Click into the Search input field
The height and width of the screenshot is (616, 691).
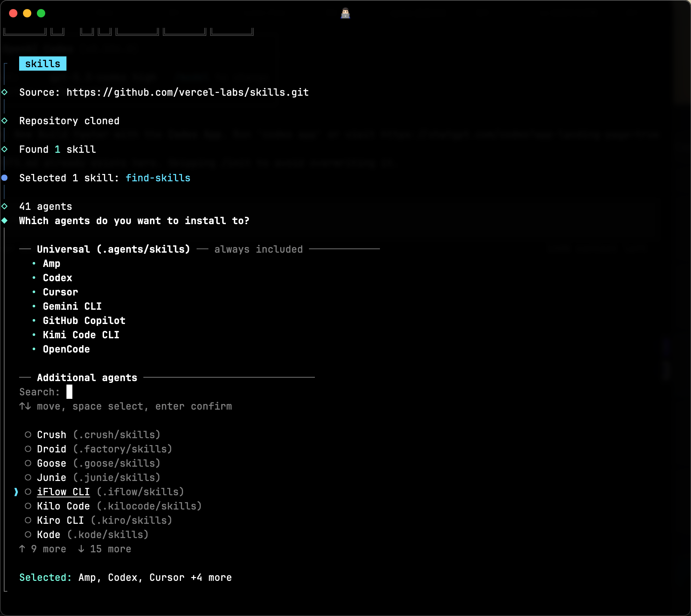(70, 392)
